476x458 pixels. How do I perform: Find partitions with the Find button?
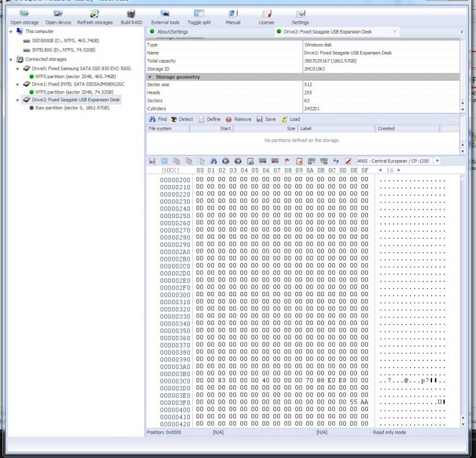pyautogui.click(x=158, y=119)
